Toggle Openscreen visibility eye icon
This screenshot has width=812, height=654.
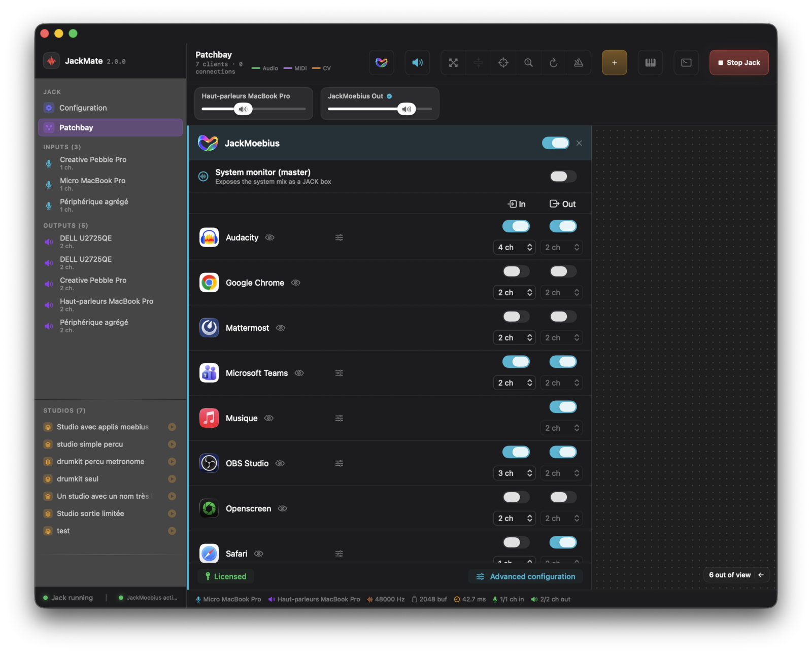283,508
